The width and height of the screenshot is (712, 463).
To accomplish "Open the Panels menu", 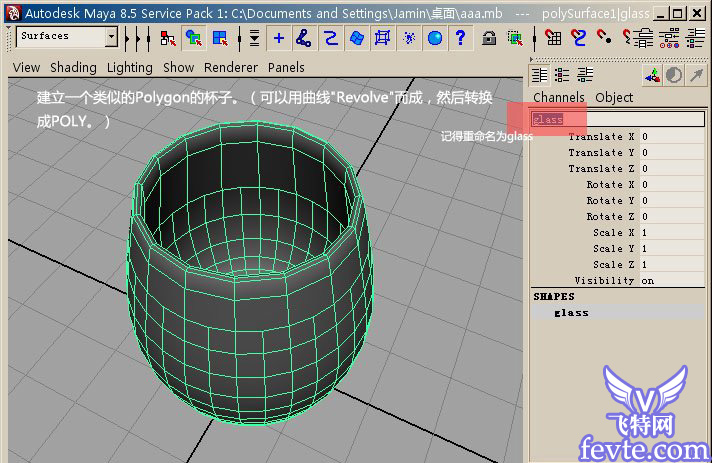I will click(x=286, y=67).
